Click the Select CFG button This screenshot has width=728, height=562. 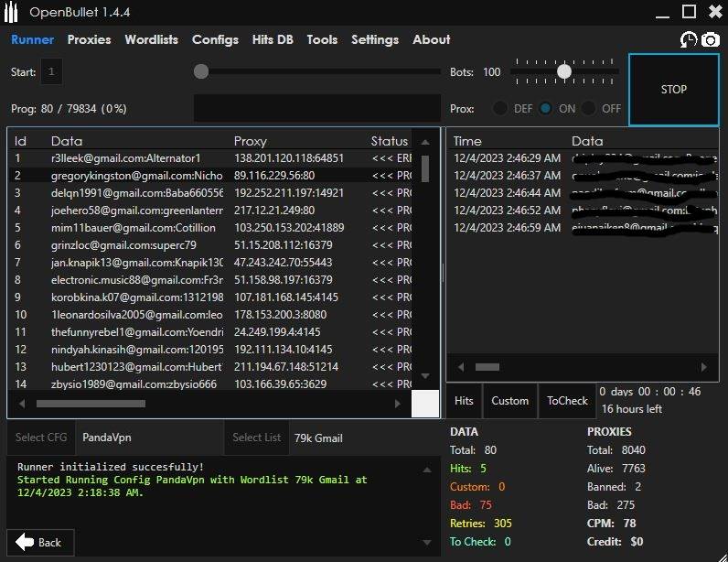[x=41, y=438]
